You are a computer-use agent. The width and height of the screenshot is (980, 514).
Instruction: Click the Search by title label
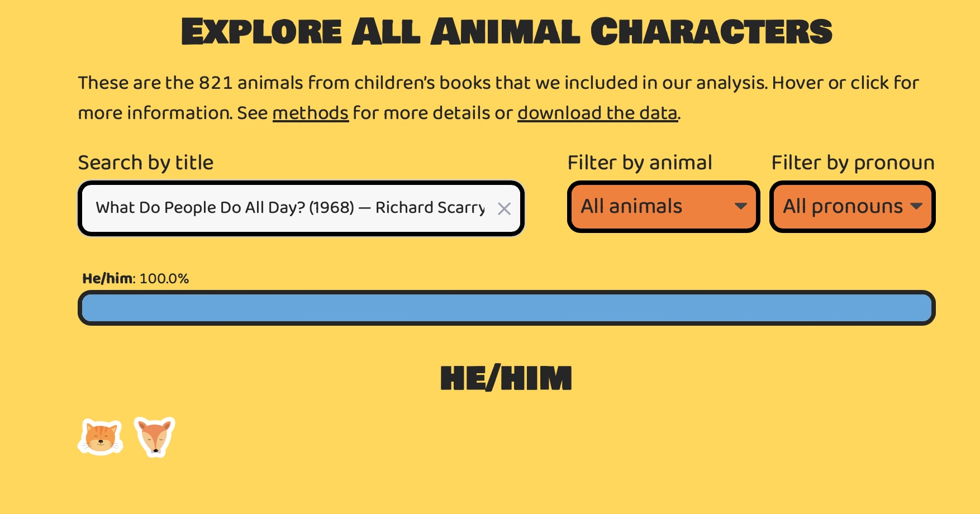(x=146, y=163)
